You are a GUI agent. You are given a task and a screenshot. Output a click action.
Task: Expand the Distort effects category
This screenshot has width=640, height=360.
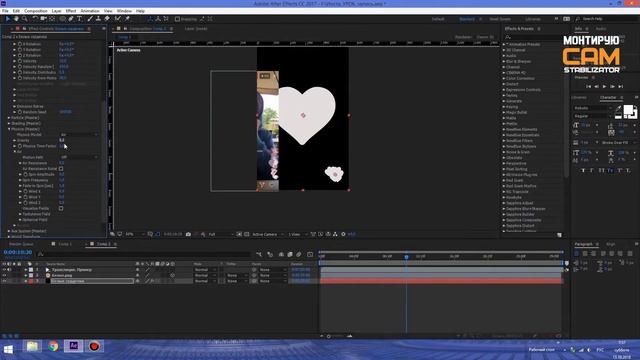coord(504,84)
